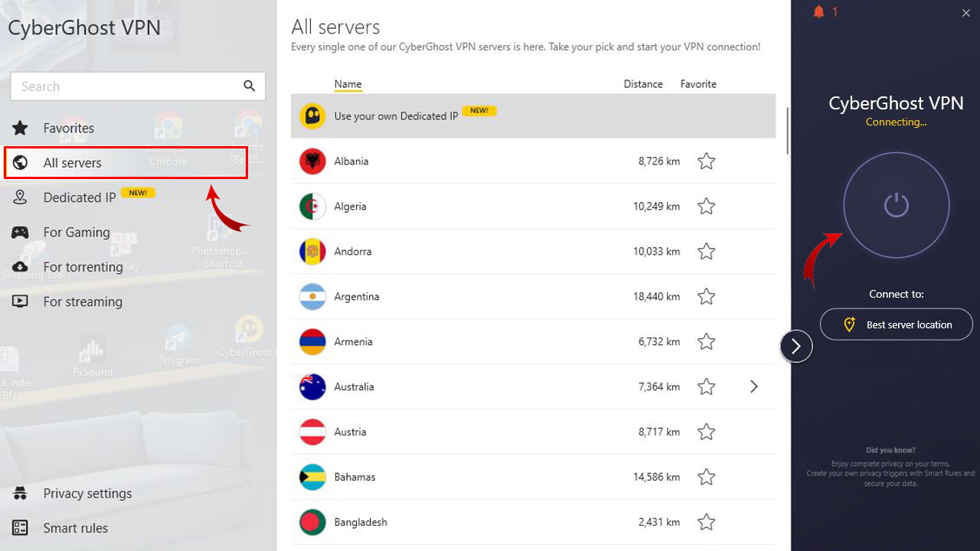The height and width of the screenshot is (551, 980).
Task: Expand Australia's server list
Action: [753, 386]
